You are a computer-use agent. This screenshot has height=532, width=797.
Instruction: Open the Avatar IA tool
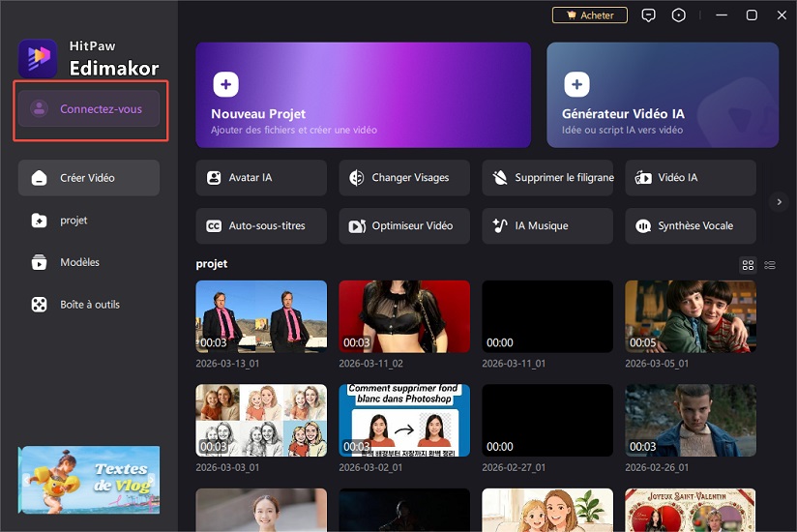[261, 178]
